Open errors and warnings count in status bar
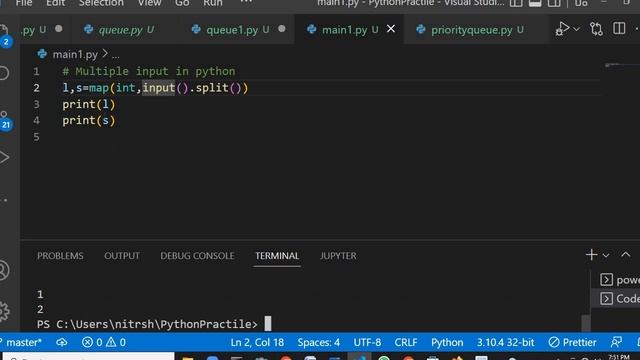Screen dimensions: 640x360 [104, 342]
